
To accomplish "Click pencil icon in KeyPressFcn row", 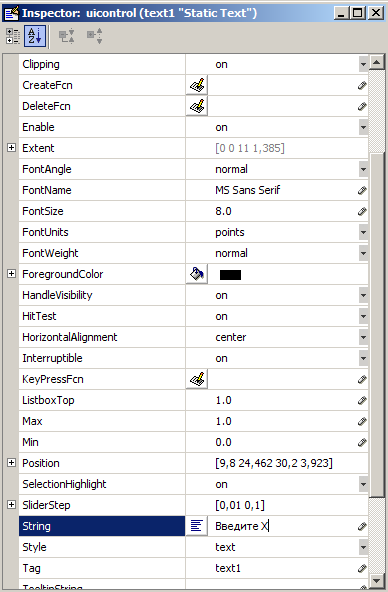I will click(x=362, y=379).
